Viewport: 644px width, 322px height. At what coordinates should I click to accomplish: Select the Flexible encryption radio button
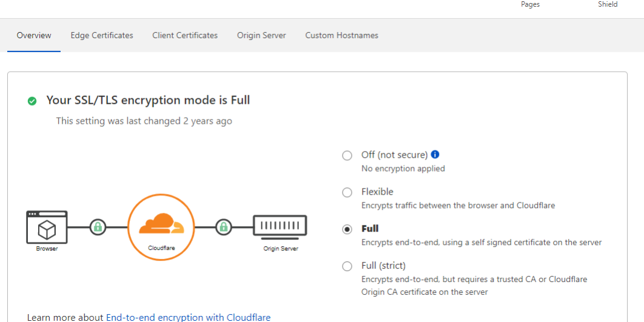pos(347,192)
